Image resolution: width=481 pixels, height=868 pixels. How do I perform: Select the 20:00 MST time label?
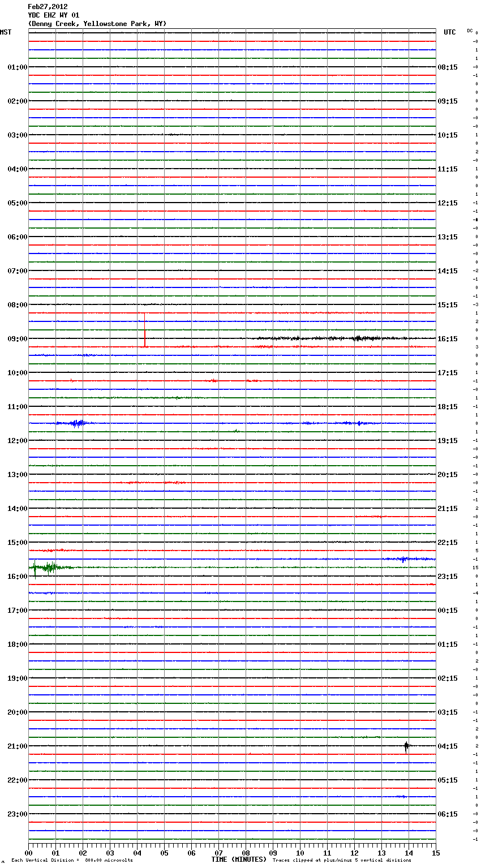click(17, 712)
